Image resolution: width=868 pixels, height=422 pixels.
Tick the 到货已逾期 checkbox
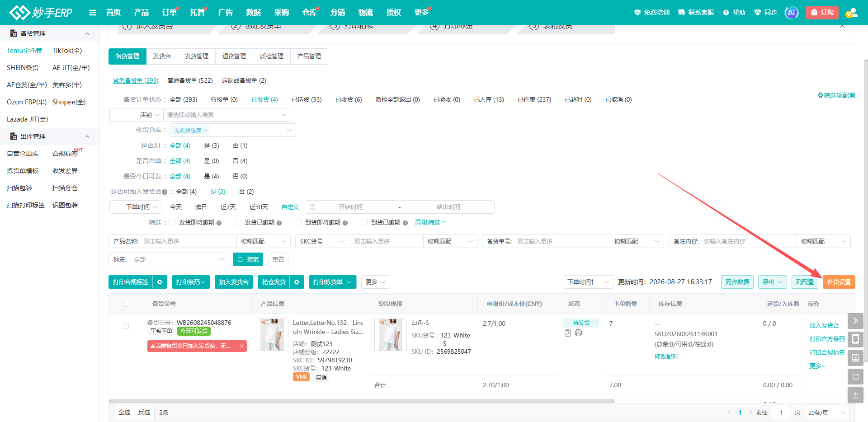(364, 222)
